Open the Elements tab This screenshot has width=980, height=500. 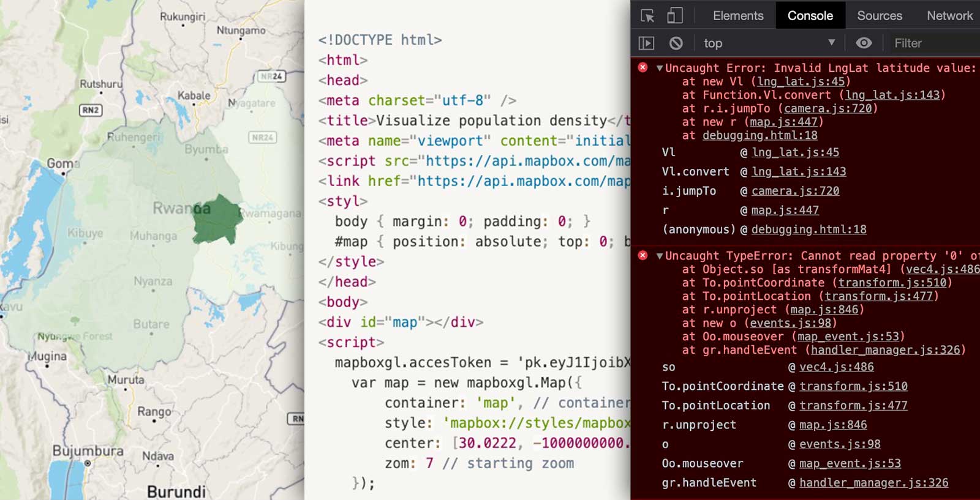point(738,16)
